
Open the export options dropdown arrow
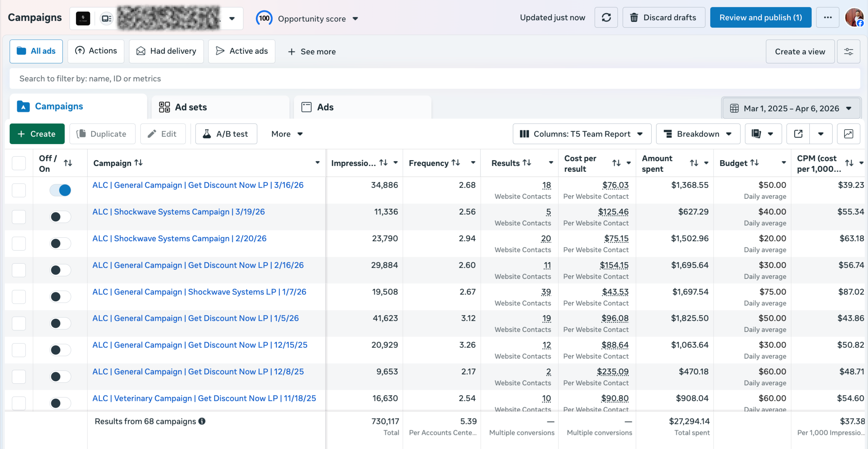tap(821, 134)
